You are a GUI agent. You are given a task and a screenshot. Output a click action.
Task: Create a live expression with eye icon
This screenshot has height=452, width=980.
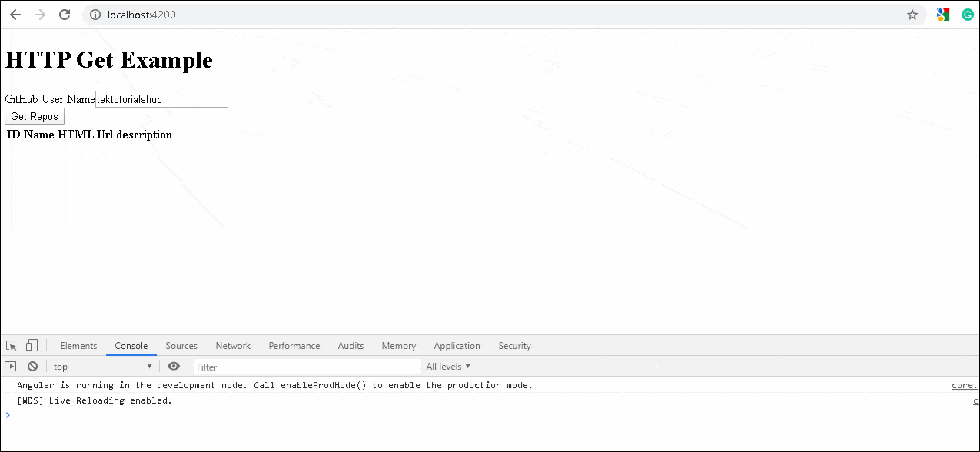[x=174, y=367]
